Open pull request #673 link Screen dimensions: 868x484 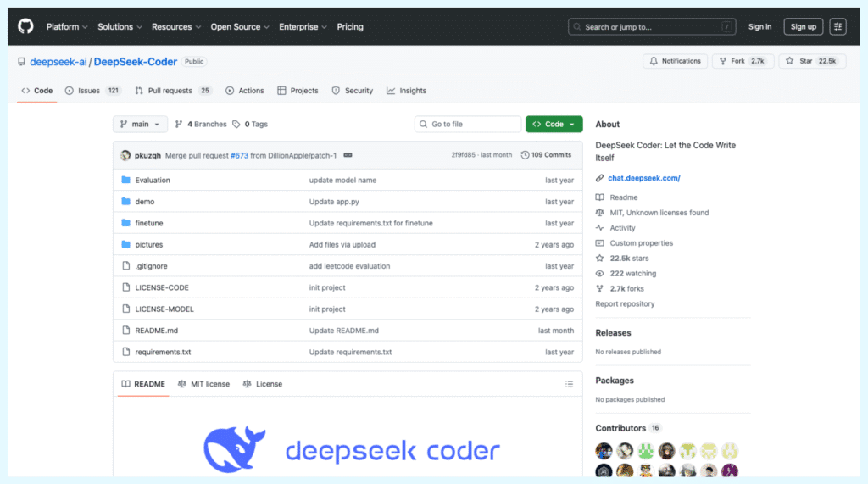click(x=239, y=155)
